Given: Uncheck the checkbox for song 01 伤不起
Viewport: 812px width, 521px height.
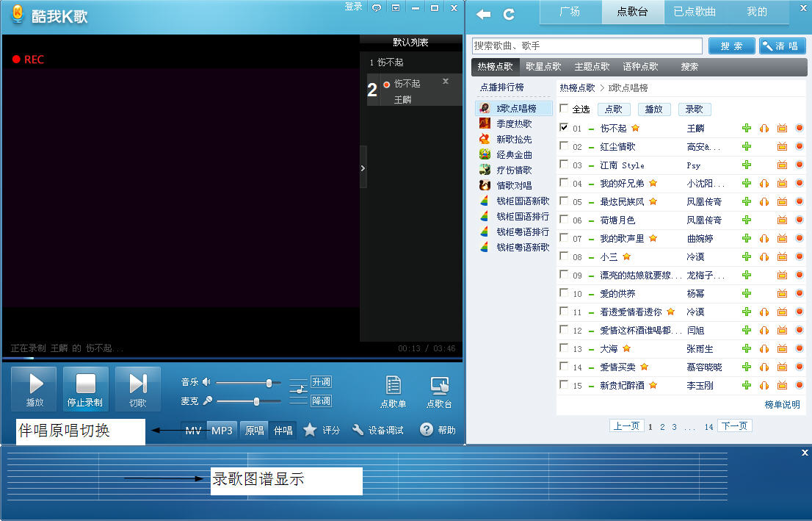Looking at the screenshot, I should tap(564, 127).
